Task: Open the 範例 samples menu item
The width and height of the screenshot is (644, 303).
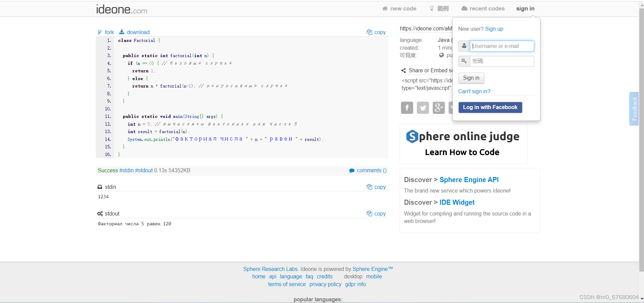Action: (439, 8)
